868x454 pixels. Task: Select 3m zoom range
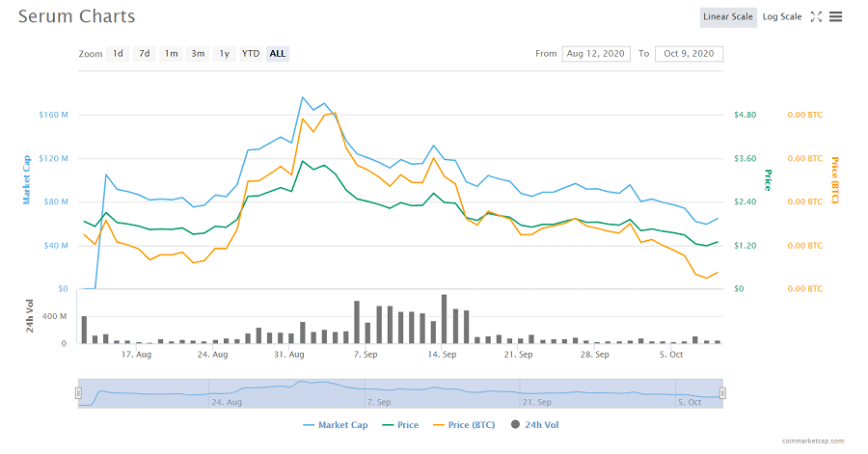click(198, 54)
